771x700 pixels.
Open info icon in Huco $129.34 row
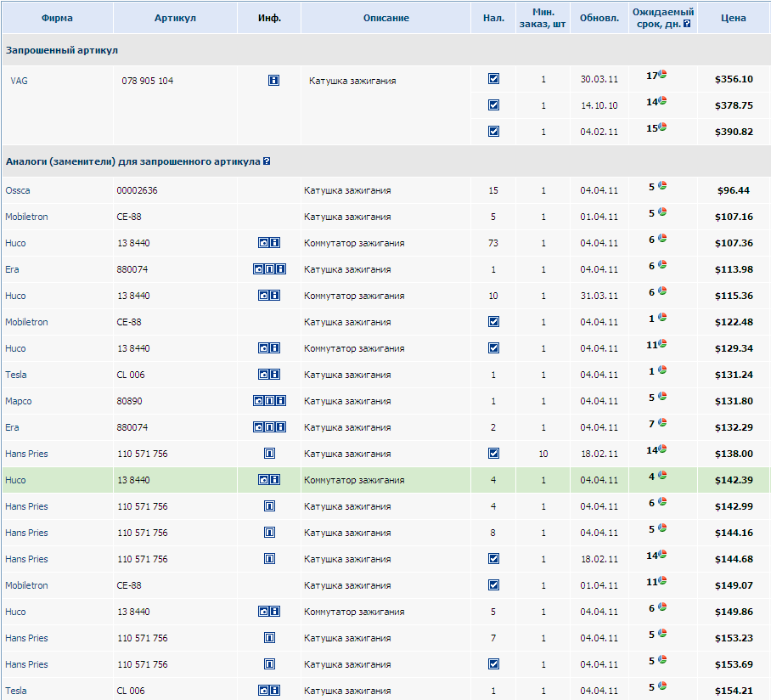pyautogui.click(x=275, y=347)
